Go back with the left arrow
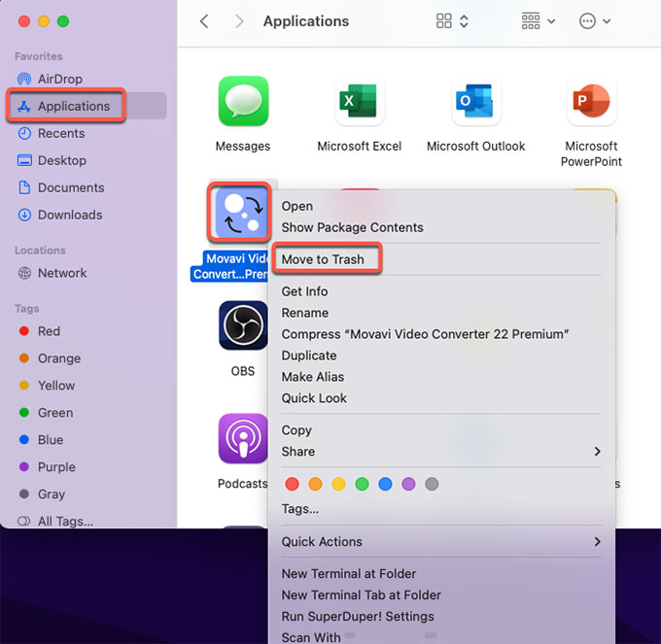This screenshot has width=661, height=644. click(204, 21)
